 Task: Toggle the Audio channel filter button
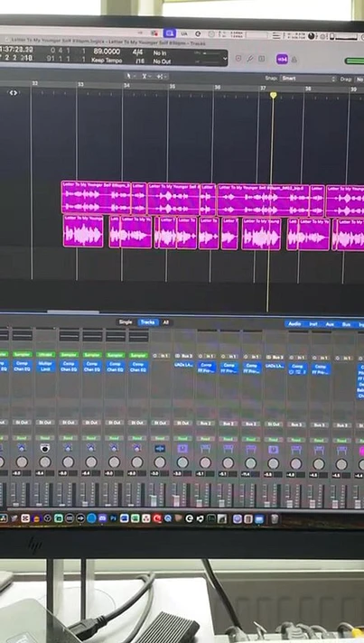294,324
